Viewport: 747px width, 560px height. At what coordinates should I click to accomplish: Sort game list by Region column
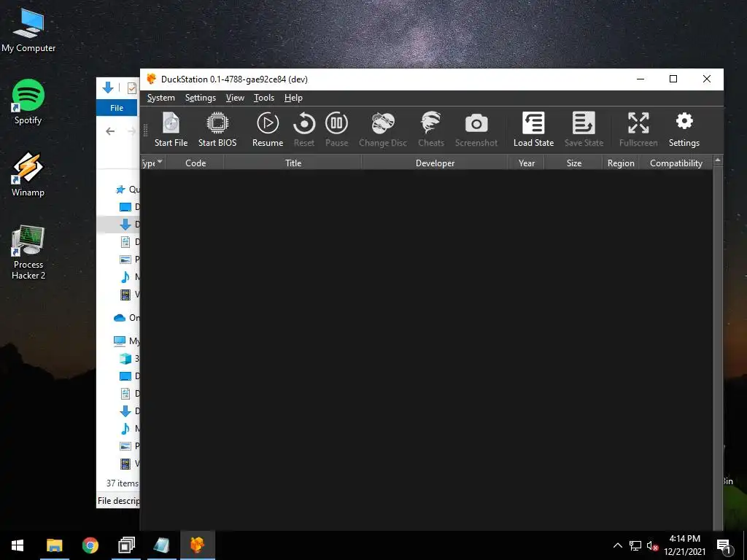pyautogui.click(x=621, y=163)
